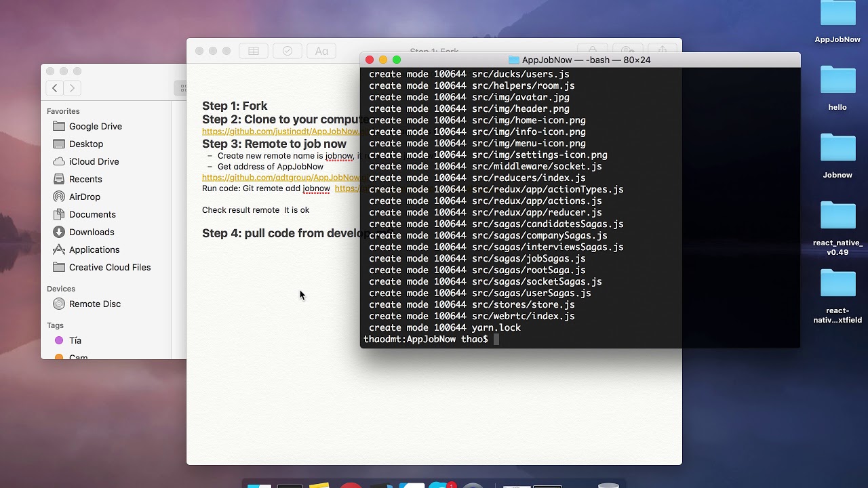Open the https link after 'Git remote add jobnow'

tap(347, 188)
